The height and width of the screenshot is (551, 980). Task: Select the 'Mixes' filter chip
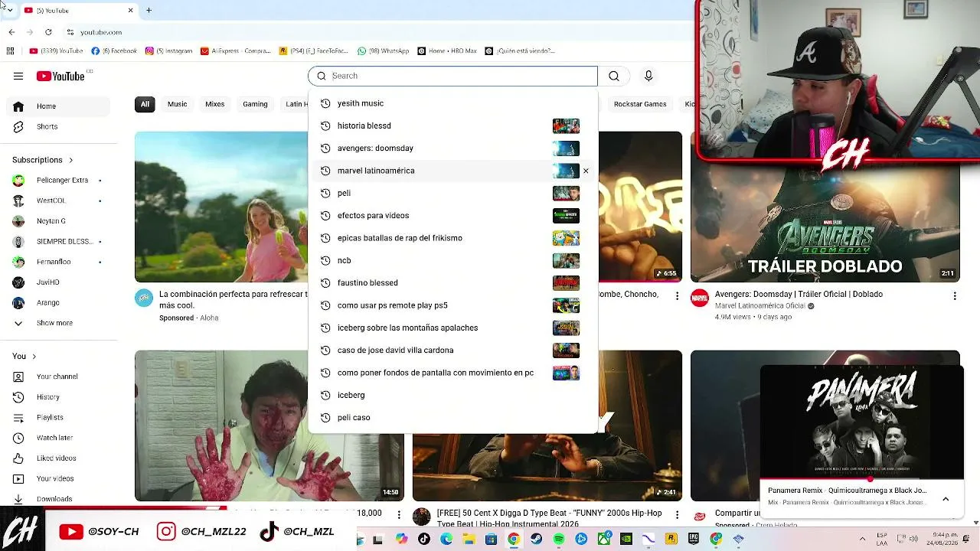click(x=215, y=104)
